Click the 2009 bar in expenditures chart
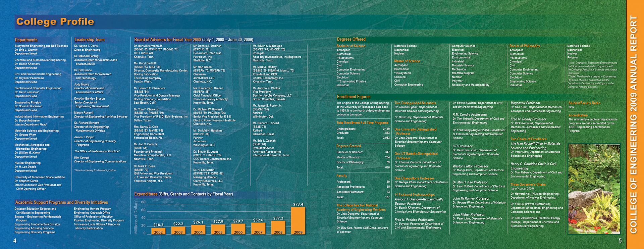Screen dimensions: 644x249 click(x=298, y=220)
